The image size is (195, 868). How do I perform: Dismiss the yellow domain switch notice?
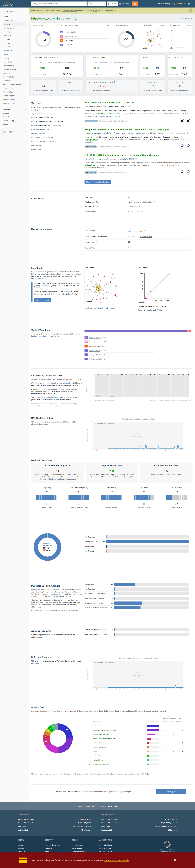[x=191, y=10]
